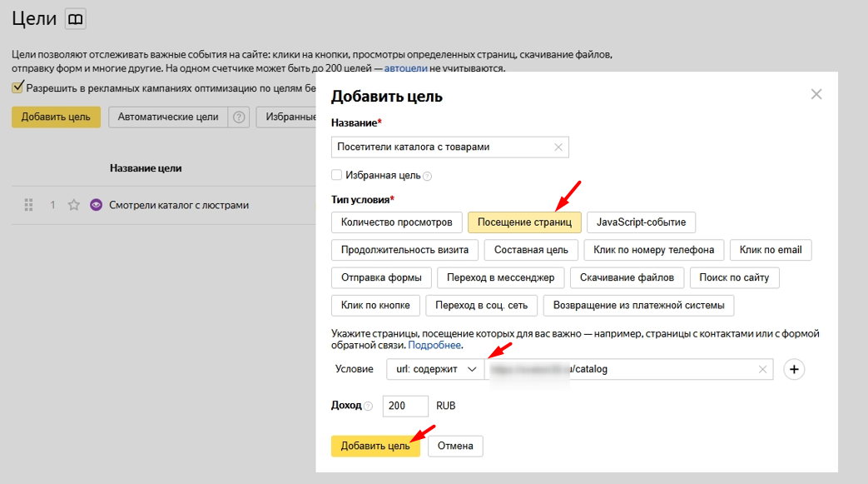Click the RUB currency label
The height and width of the screenshot is (484, 868).
445,406
